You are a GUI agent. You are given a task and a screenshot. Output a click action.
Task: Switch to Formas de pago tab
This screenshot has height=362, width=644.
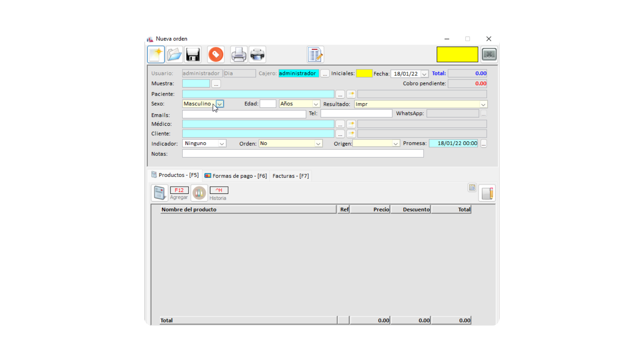pyautogui.click(x=236, y=176)
